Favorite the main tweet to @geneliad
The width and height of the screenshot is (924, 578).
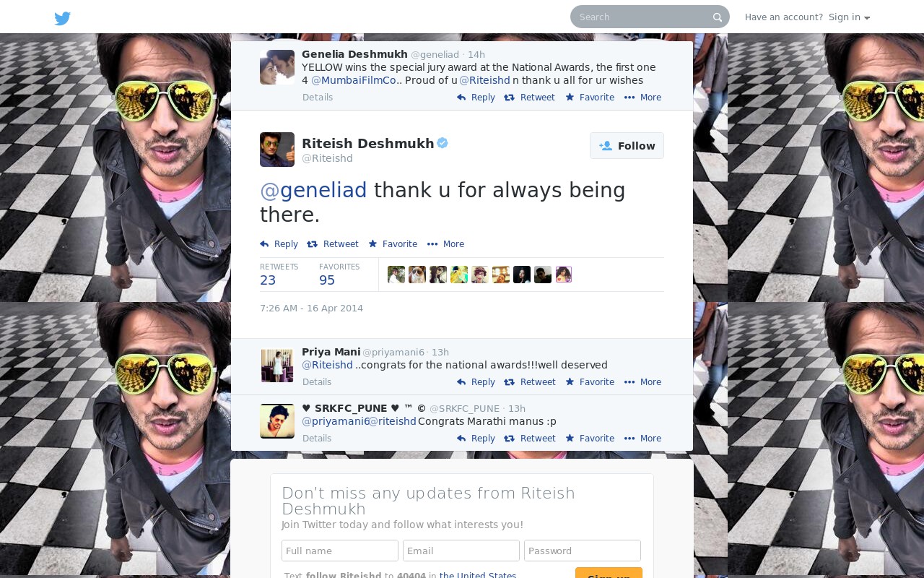[x=393, y=244]
